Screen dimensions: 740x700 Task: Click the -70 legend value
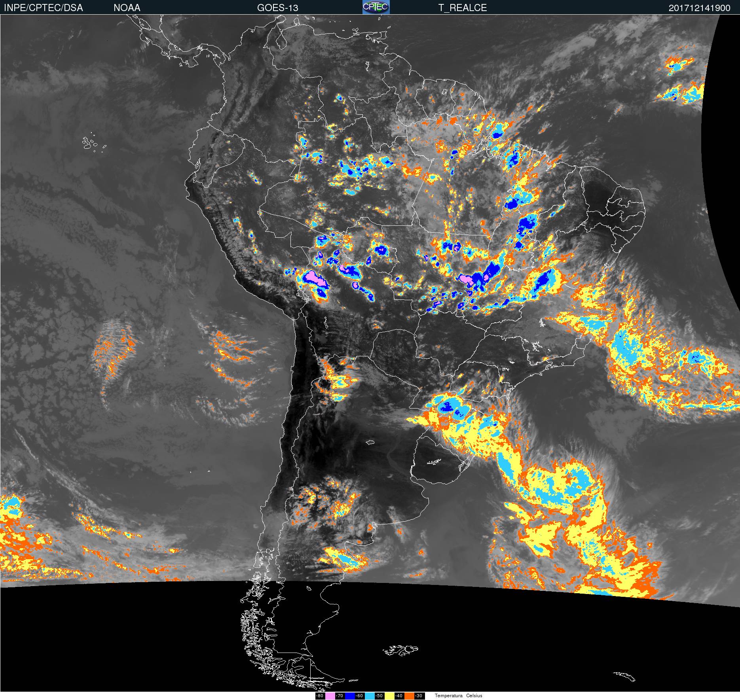pyautogui.click(x=340, y=696)
